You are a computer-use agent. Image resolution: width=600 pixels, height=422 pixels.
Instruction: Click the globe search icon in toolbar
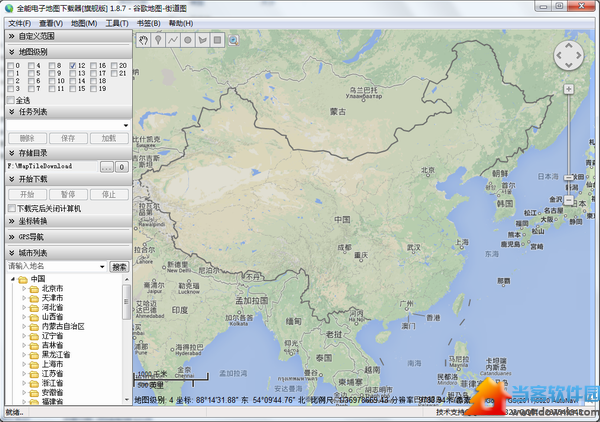click(x=233, y=40)
